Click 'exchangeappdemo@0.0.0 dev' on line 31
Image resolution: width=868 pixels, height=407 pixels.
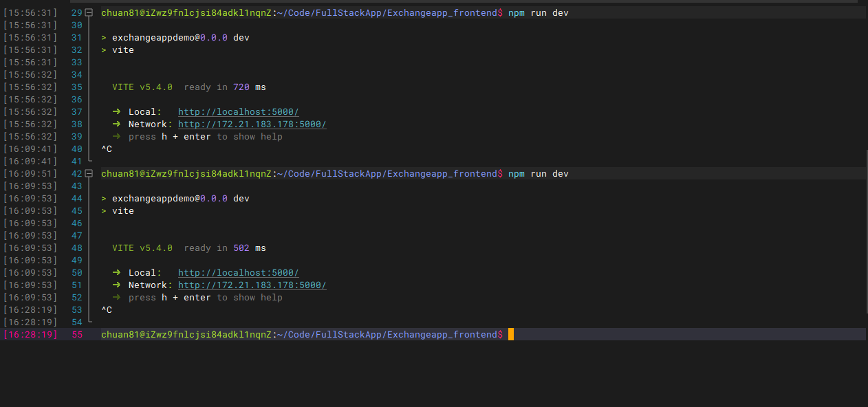coord(181,38)
